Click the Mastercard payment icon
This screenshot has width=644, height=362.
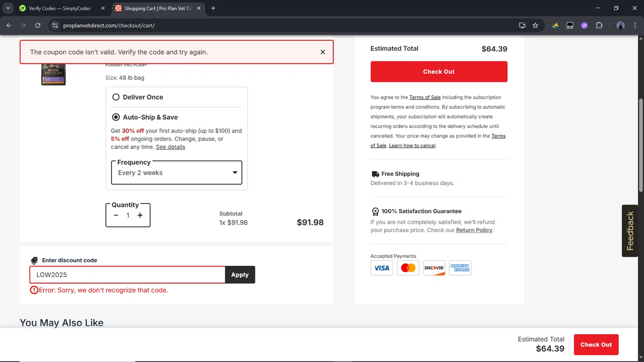pyautogui.click(x=408, y=268)
